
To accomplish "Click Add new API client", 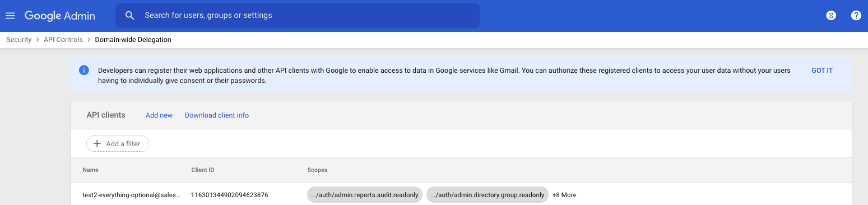I will 159,115.
